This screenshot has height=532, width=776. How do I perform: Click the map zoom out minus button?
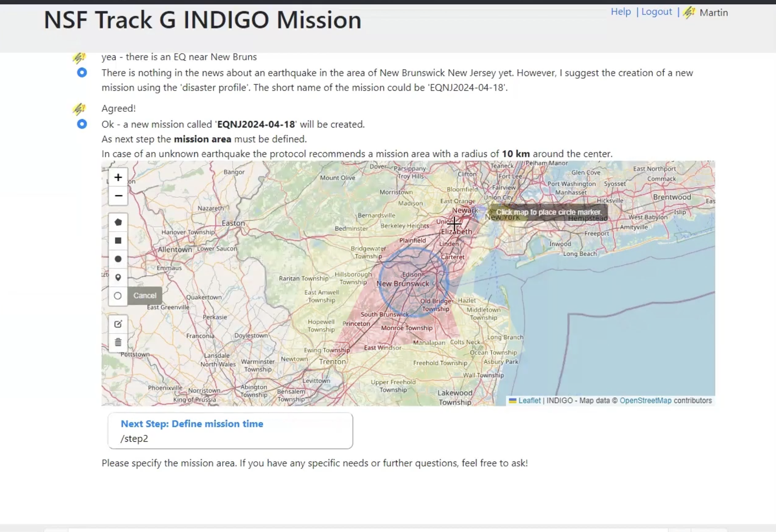click(x=118, y=196)
